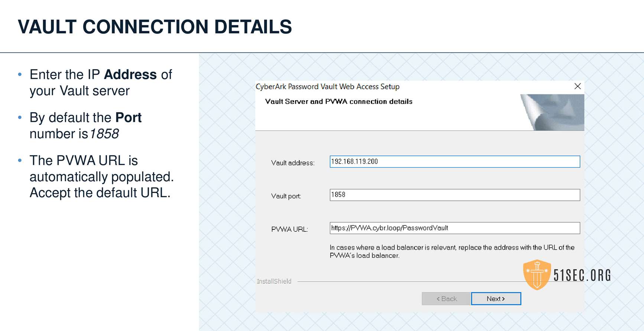The height and width of the screenshot is (331, 644).
Task: Click the 'Vault port:' label
Action: point(286,196)
